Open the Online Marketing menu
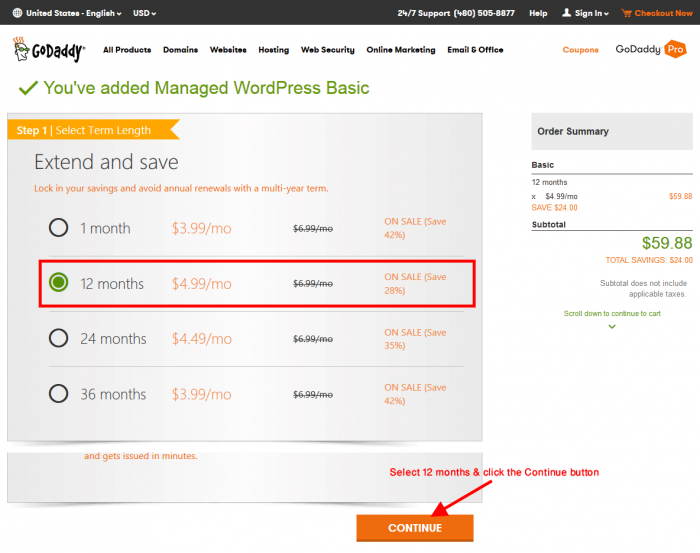This screenshot has width=700, height=553. [401, 50]
